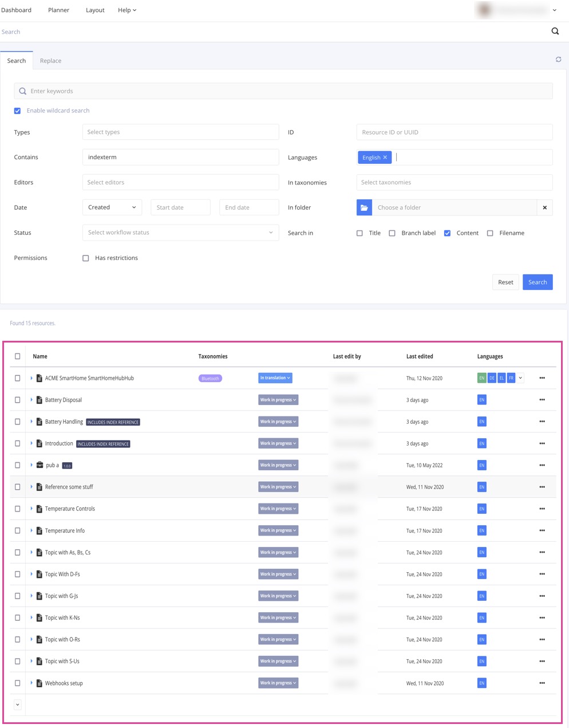
Task: Expand the Introduction topic row
Action: click(31, 443)
